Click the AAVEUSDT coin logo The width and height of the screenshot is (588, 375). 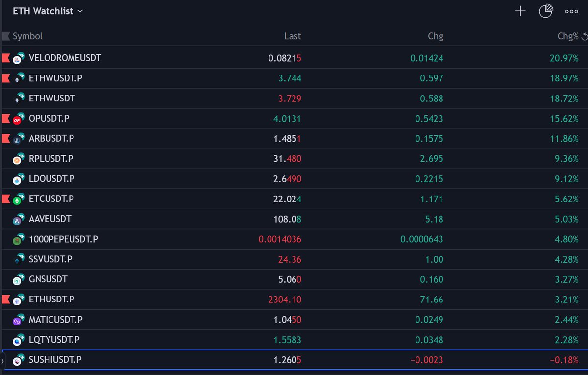point(19,219)
